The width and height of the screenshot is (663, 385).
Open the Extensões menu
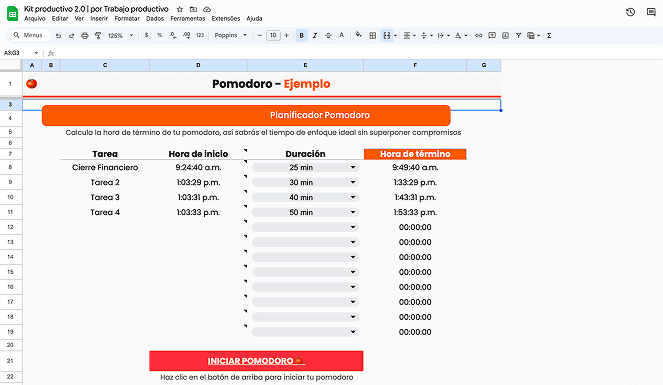(x=226, y=19)
